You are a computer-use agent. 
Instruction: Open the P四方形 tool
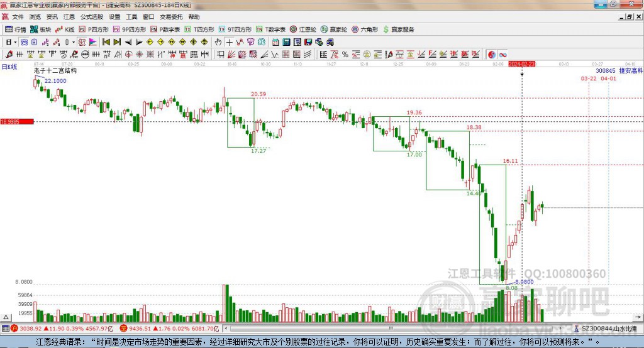94,30
